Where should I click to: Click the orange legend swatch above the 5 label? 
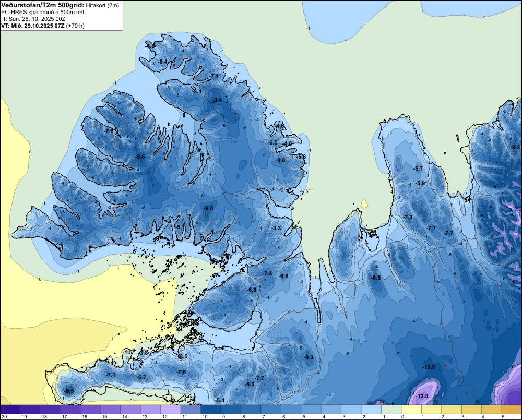click(512, 410)
